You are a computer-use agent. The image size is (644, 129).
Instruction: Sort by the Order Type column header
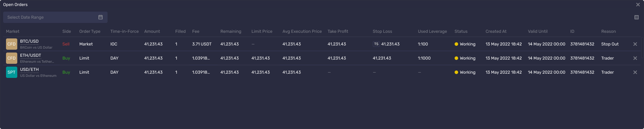90,31
